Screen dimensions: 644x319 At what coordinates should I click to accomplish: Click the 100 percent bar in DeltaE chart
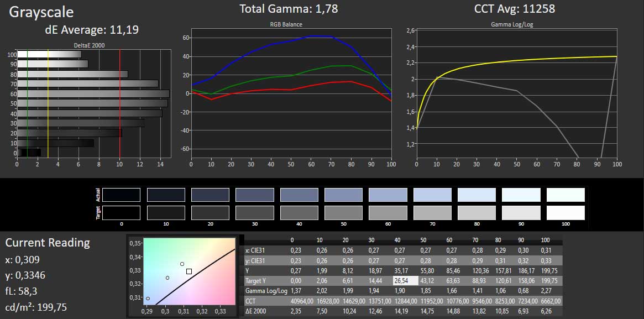49,54
